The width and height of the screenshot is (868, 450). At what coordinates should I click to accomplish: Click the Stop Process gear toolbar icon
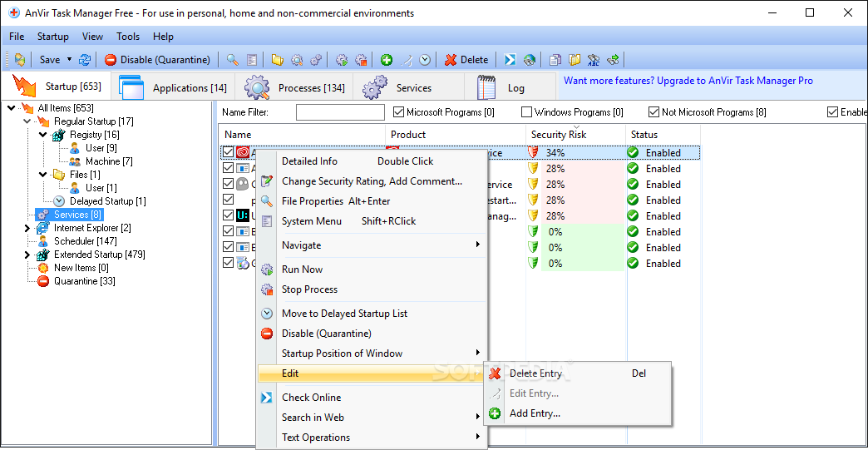click(361, 60)
